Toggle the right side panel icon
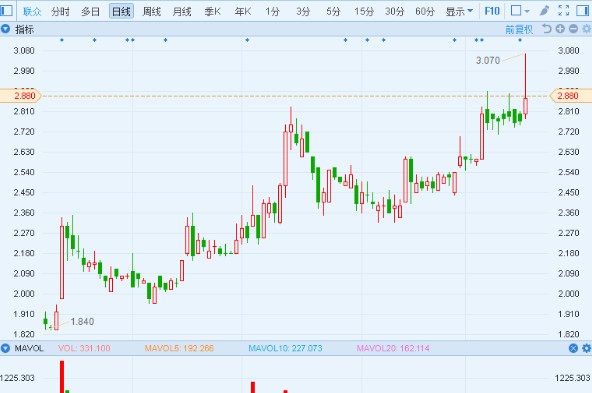Image resolution: width=592 pixels, height=393 pixels. 583,11
